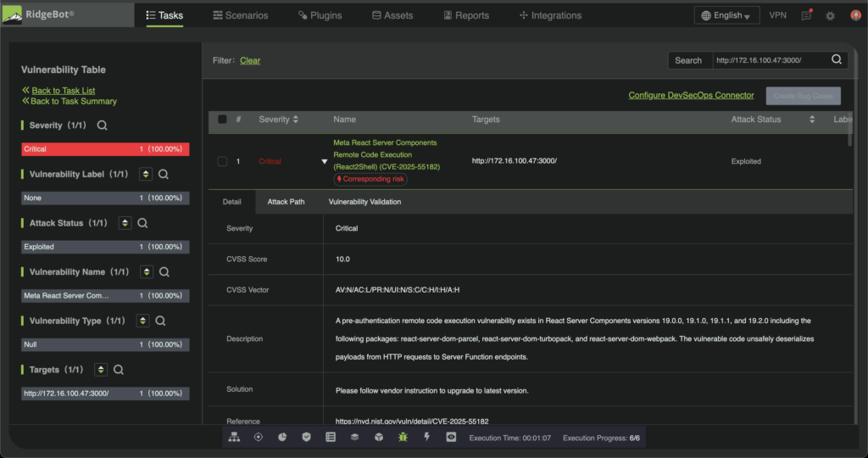Toggle the select-all checkbox in table header
The height and width of the screenshot is (458, 868).
pos(222,120)
